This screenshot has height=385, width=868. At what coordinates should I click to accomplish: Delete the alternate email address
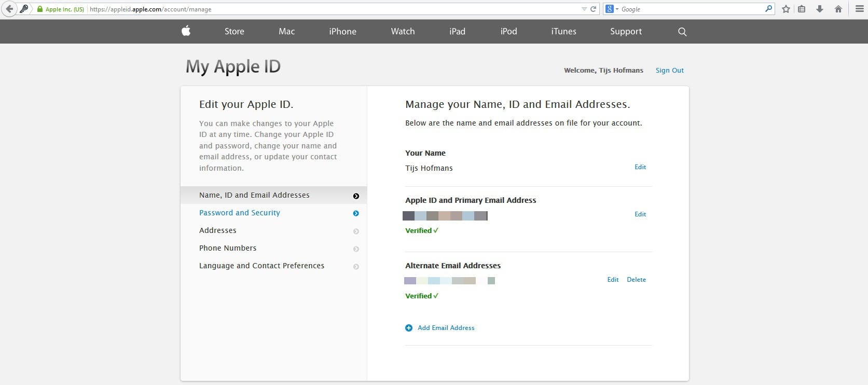[636, 280]
